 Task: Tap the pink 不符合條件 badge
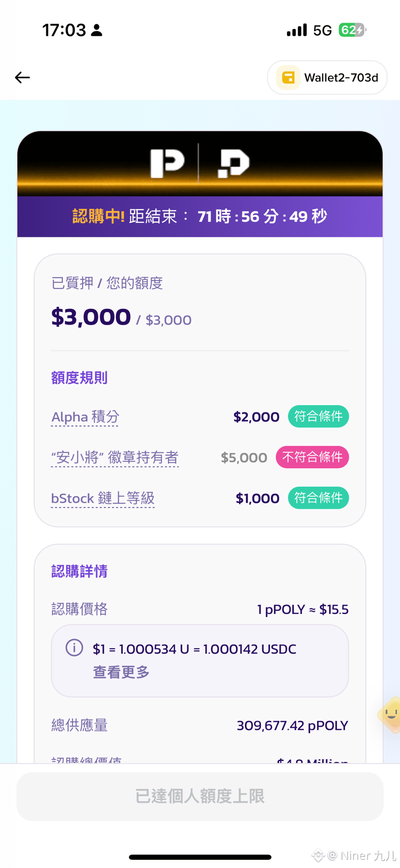[x=312, y=457]
